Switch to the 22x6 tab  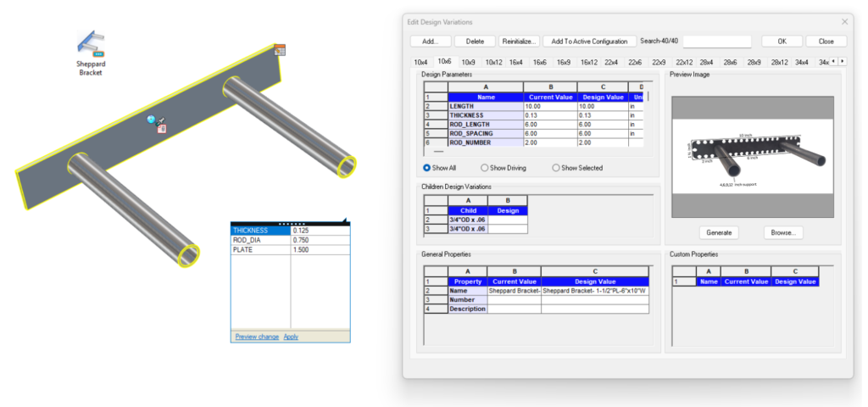coord(635,63)
